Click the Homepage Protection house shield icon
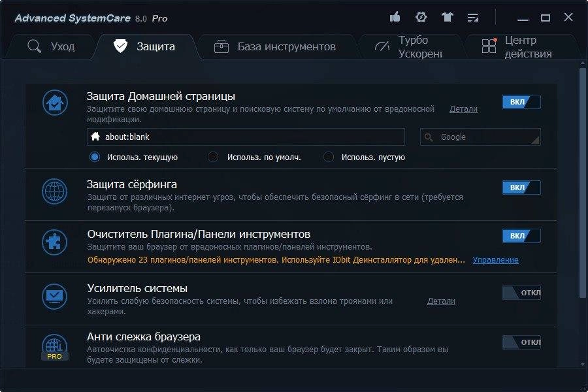 coord(55,103)
